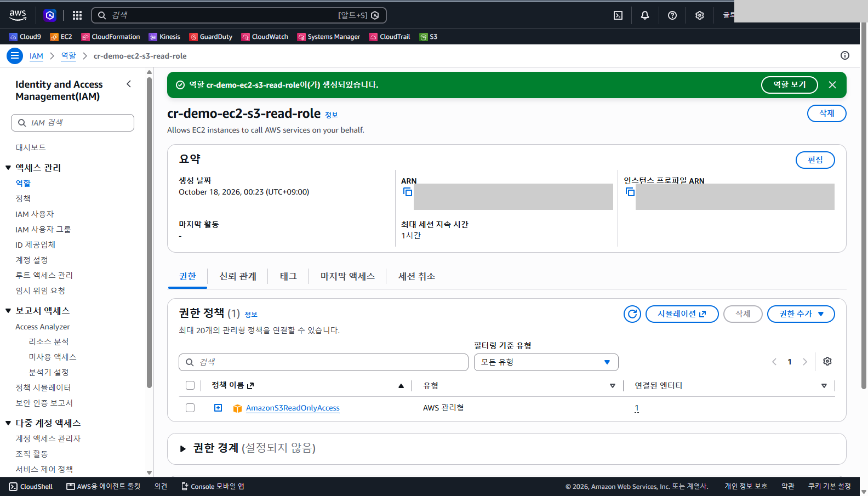
Task: Open the notifications bell
Action: pos(645,15)
